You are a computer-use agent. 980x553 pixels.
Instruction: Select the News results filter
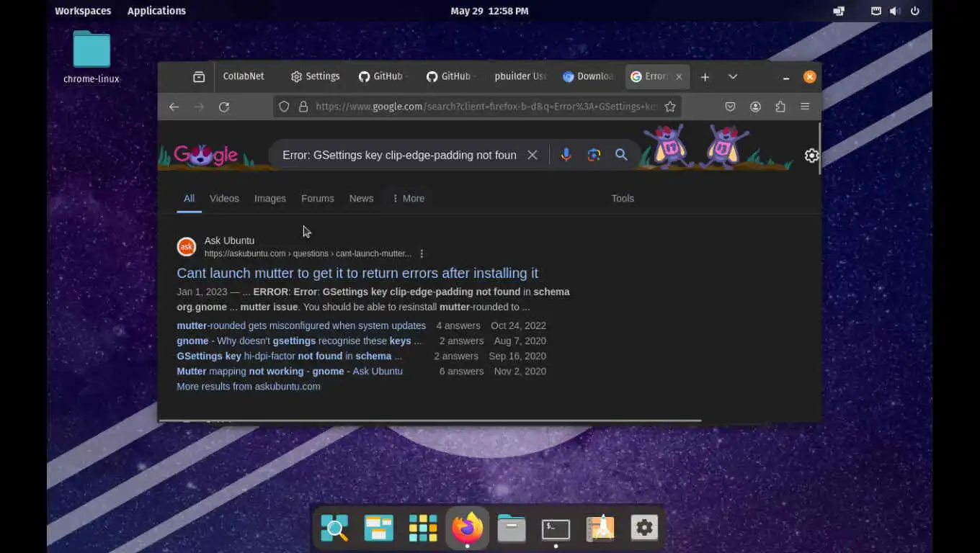tap(361, 198)
